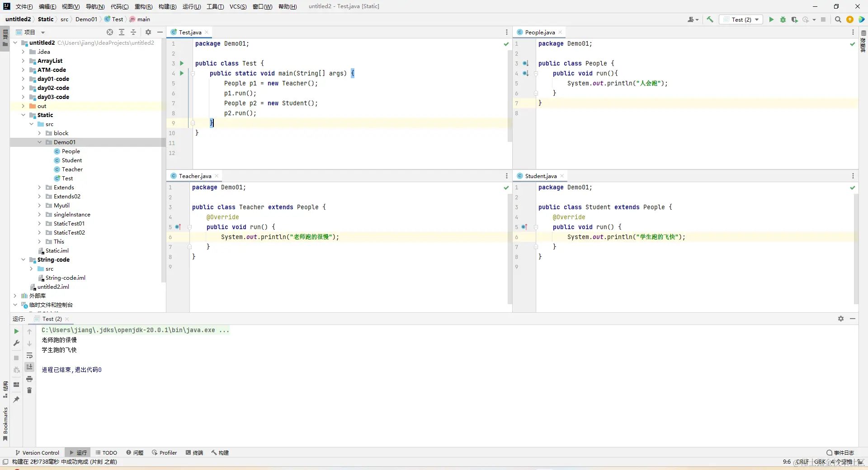Toggle folding of run() in Student.java
This screenshot has width=868, height=470.
coord(536,227)
